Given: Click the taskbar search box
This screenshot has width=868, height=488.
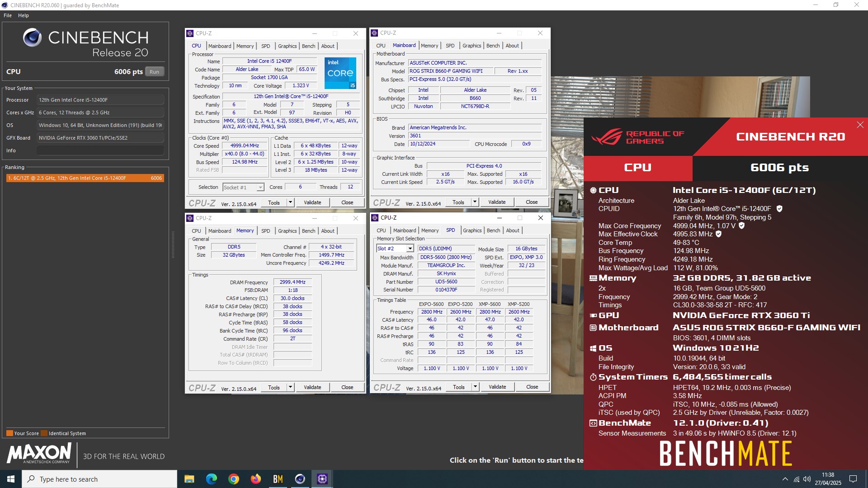Looking at the screenshot, I should point(99,479).
